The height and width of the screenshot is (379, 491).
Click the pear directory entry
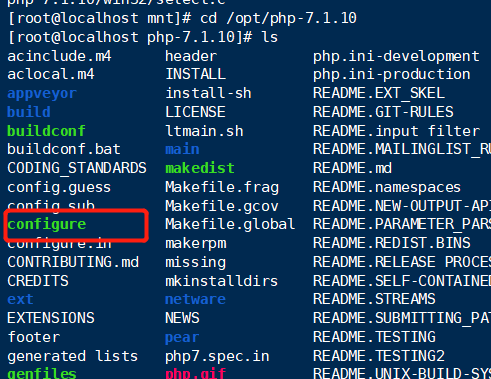tap(182, 338)
